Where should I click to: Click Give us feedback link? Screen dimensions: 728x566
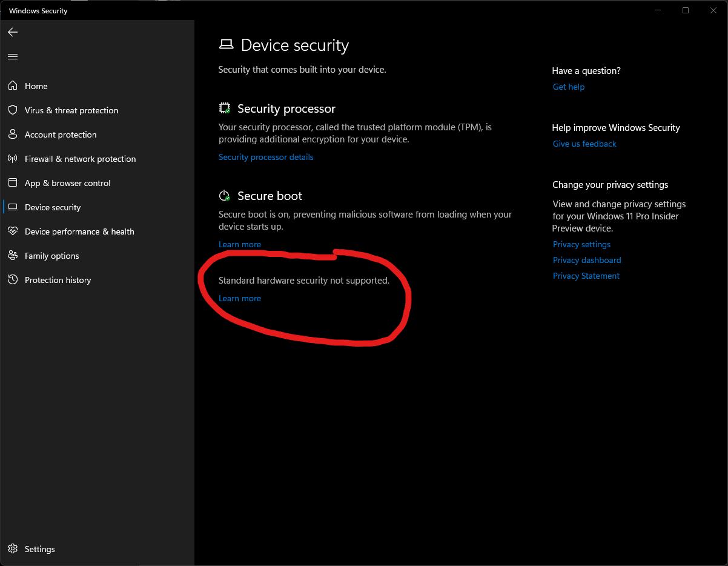[584, 144]
